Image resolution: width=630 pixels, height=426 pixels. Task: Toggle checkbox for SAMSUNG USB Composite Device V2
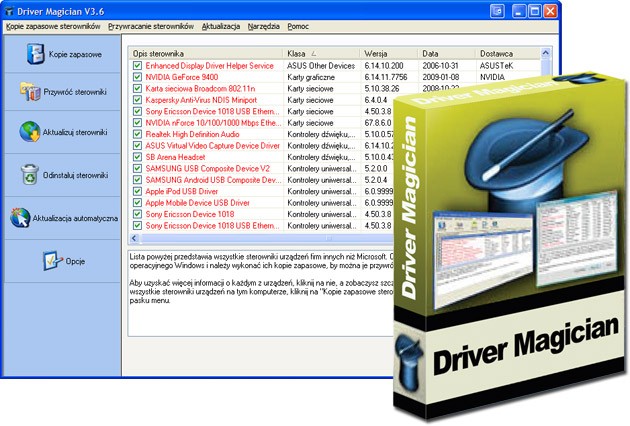click(137, 168)
